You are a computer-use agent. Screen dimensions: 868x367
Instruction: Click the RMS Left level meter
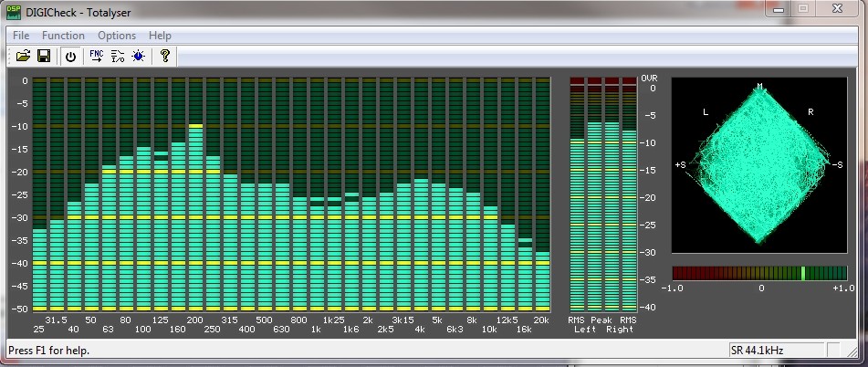(x=577, y=224)
